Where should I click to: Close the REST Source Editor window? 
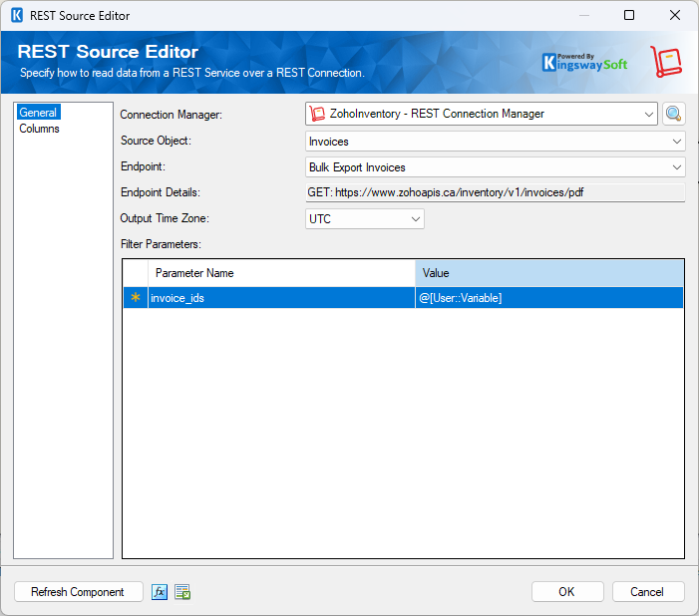(x=675, y=15)
